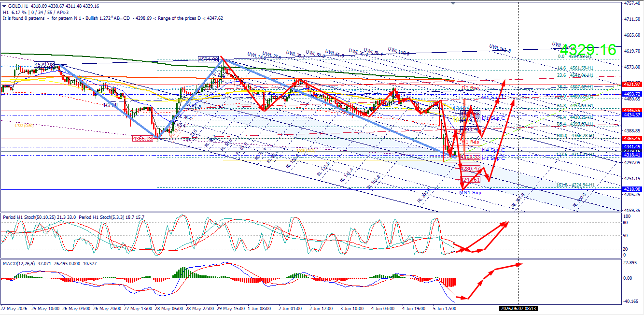Select the red 366.28 swing low label
Image resolution: width=644 pixels, height=315 pixels.
coord(143,138)
